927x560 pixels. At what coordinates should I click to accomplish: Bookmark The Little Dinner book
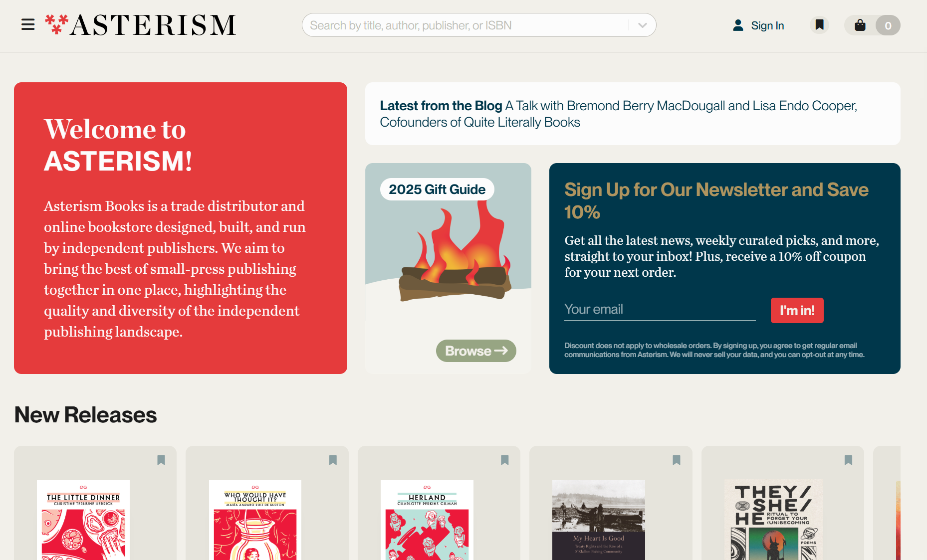(161, 460)
